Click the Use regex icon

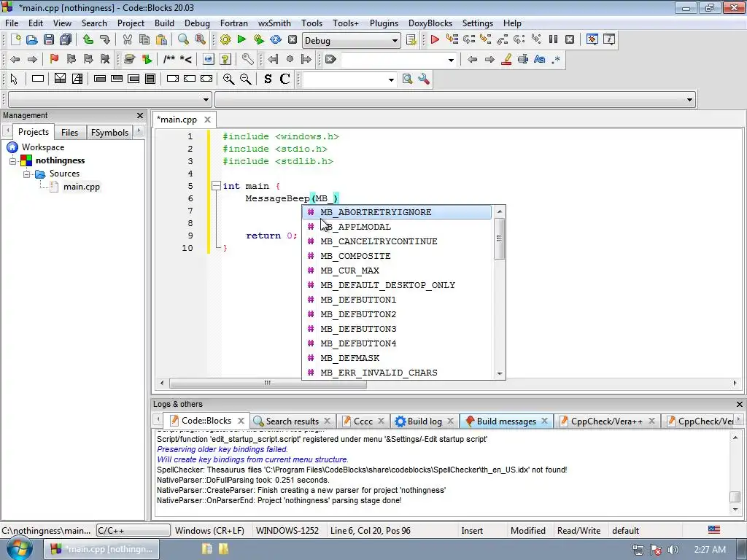555,60
